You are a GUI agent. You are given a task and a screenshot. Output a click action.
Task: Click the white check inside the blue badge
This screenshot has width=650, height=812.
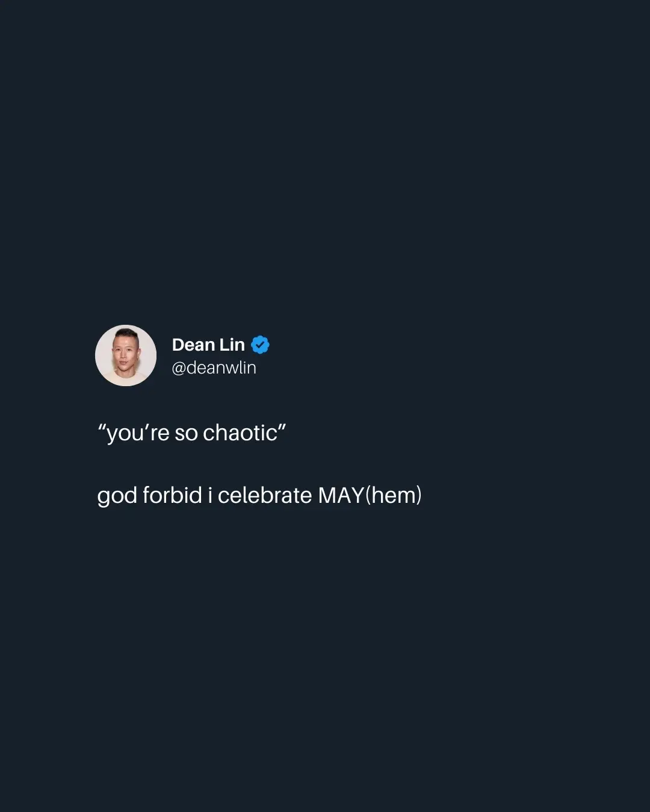pos(260,345)
